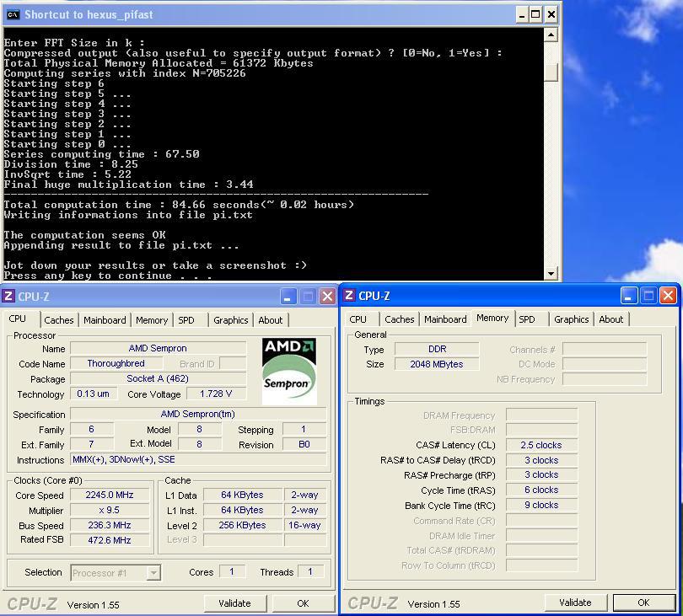Click the console vertical scrollbar thumb
This screenshot has height=616, width=683.
[551, 72]
